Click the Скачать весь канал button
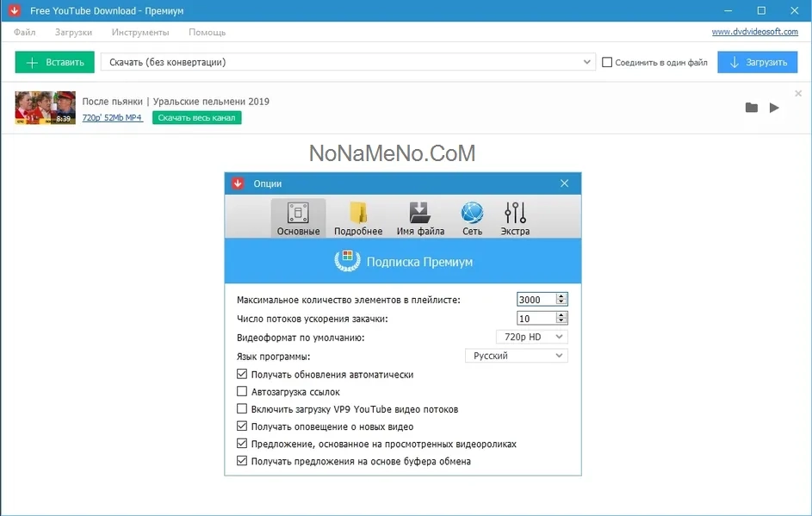Image resolution: width=812 pixels, height=516 pixels. [x=197, y=117]
